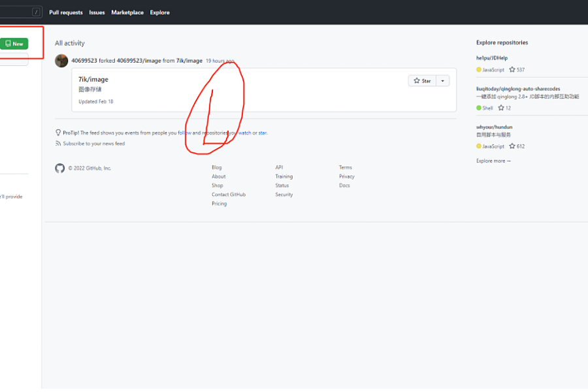
Task: Follow the 'watch' link in ProTip
Action: pyautogui.click(x=244, y=133)
